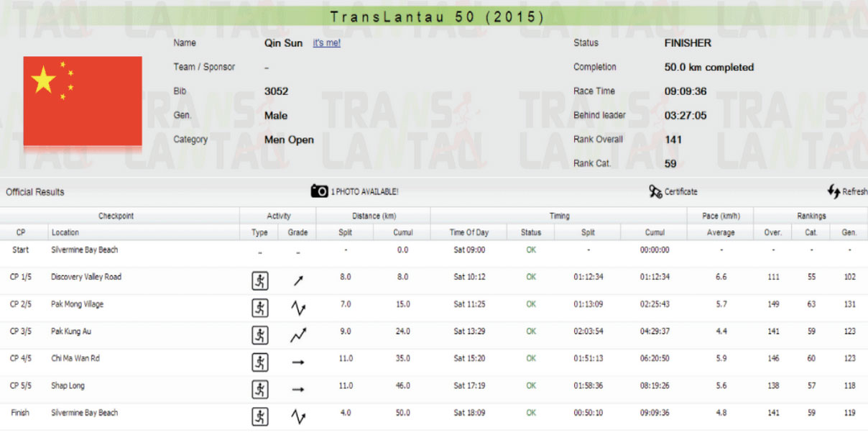
Task: Click flat grade arrow in CP 5/5 row
Action: 298,390
